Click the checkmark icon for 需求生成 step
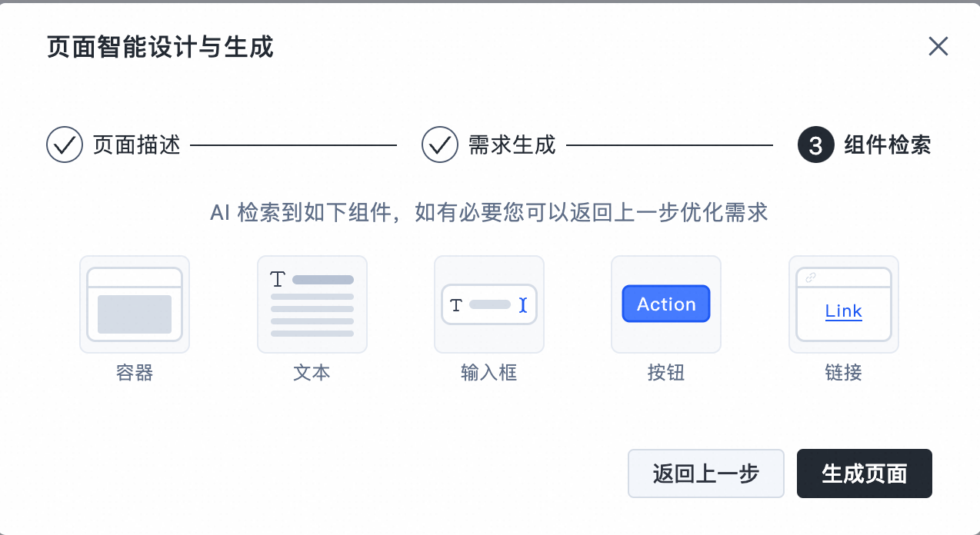The height and width of the screenshot is (535, 980). tap(440, 145)
